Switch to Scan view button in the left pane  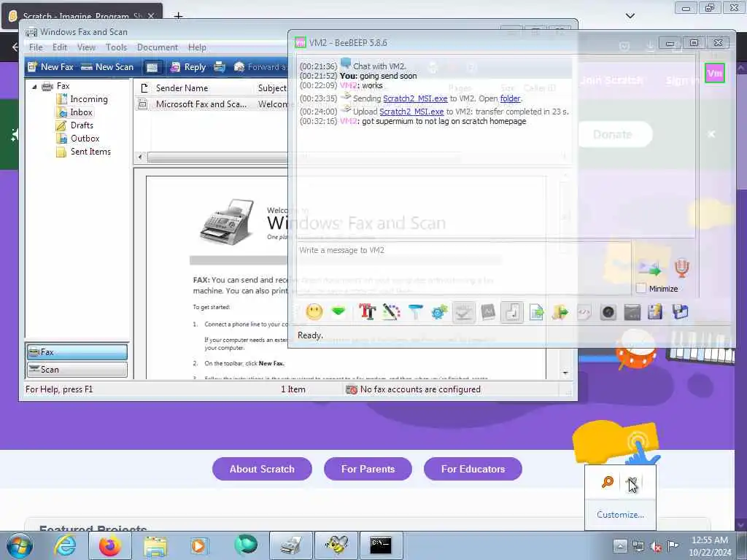(x=77, y=370)
